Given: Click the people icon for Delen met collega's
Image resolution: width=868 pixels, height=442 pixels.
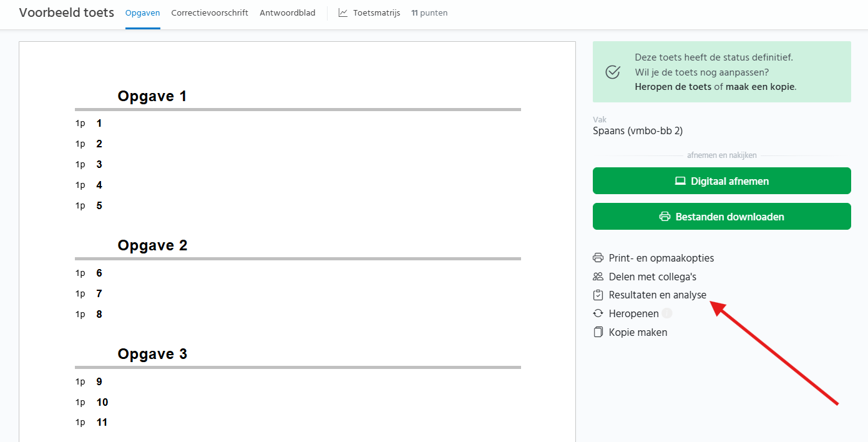Looking at the screenshot, I should pos(598,277).
